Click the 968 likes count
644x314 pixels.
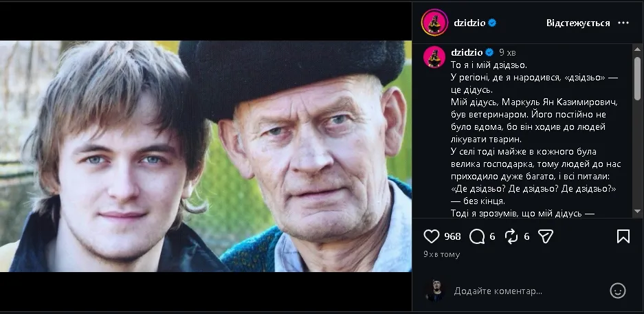[x=452, y=236]
